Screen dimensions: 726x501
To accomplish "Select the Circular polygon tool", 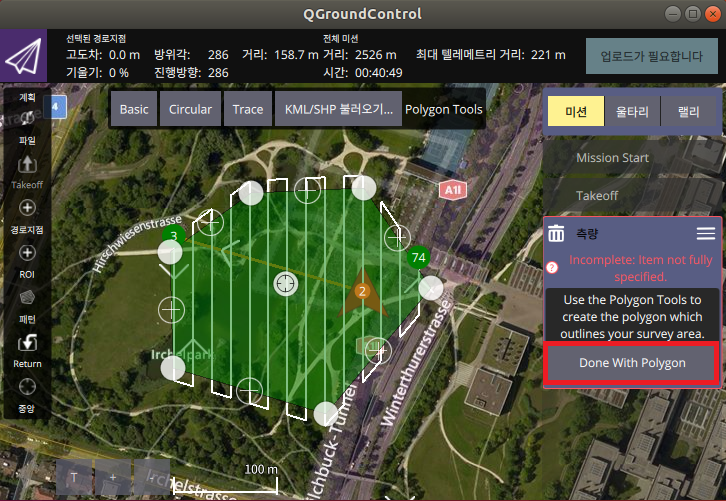I will pos(190,109).
